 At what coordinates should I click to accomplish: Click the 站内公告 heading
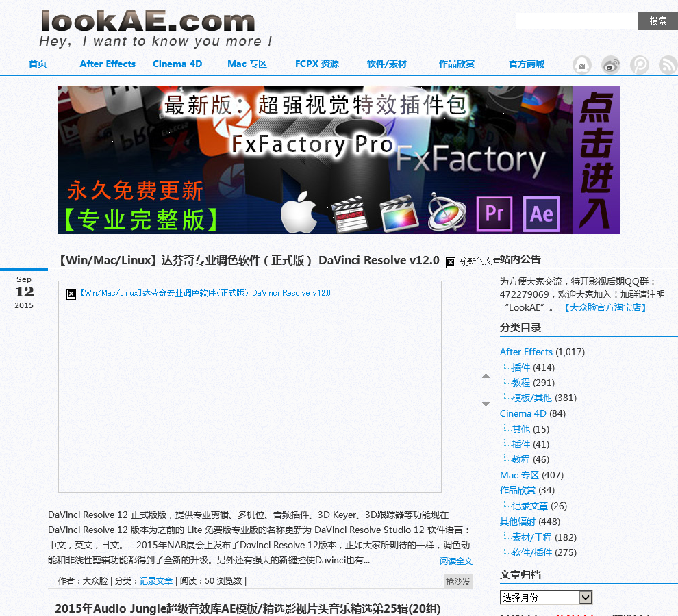point(520,259)
